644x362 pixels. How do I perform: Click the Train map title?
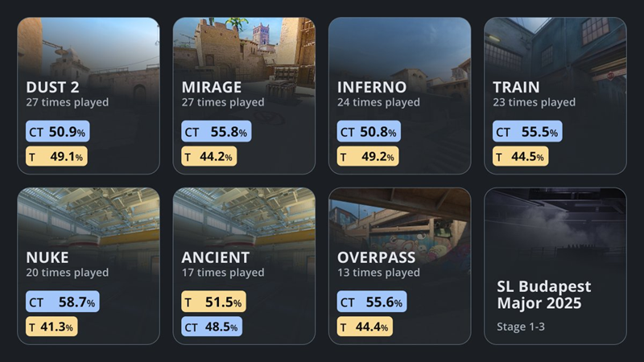(x=516, y=87)
